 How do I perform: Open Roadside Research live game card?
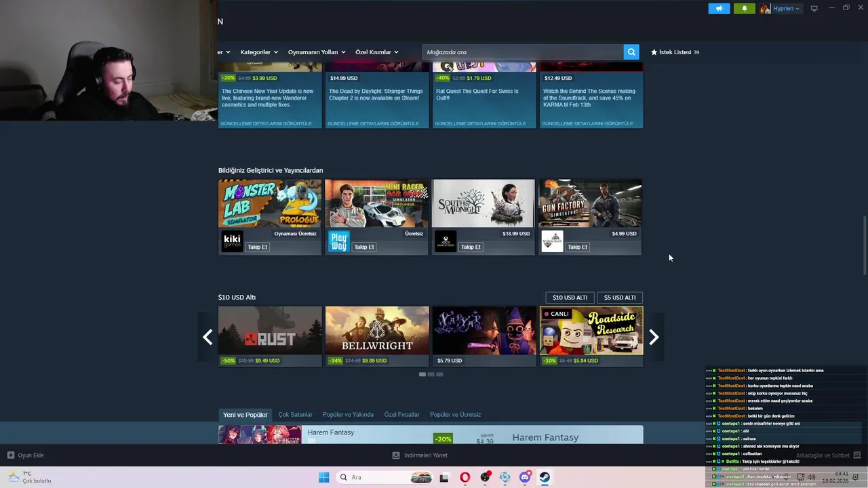click(x=591, y=336)
